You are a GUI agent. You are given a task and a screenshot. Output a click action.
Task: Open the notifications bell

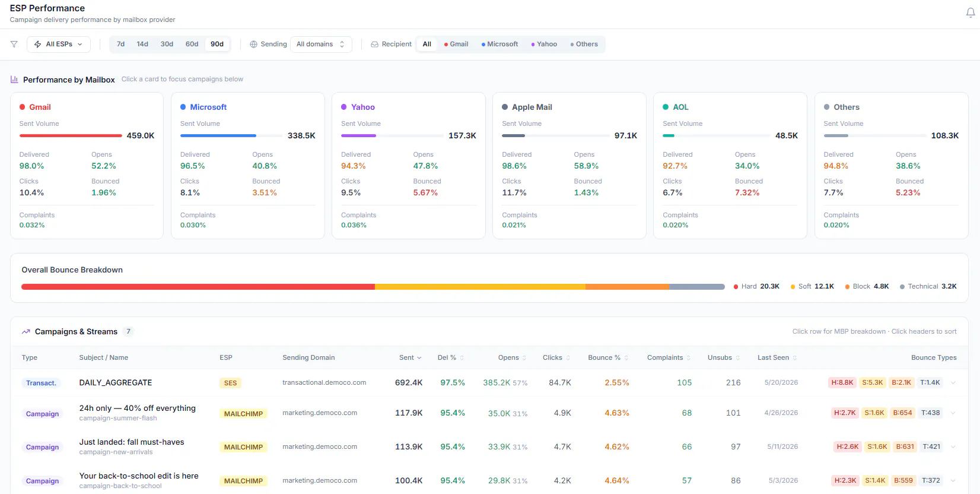point(971,13)
